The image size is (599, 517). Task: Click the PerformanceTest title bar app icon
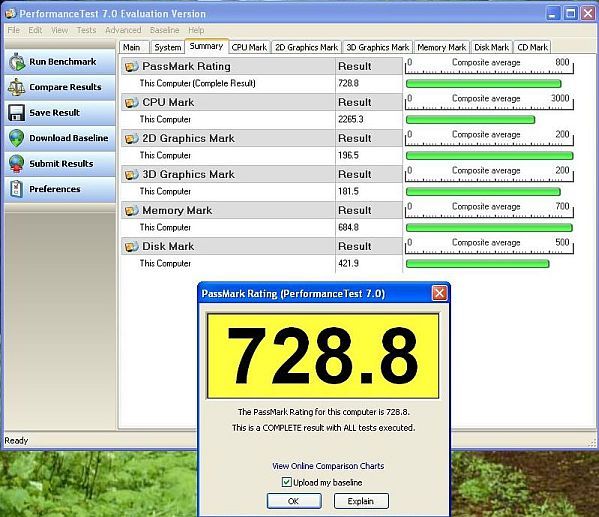[11, 14]
